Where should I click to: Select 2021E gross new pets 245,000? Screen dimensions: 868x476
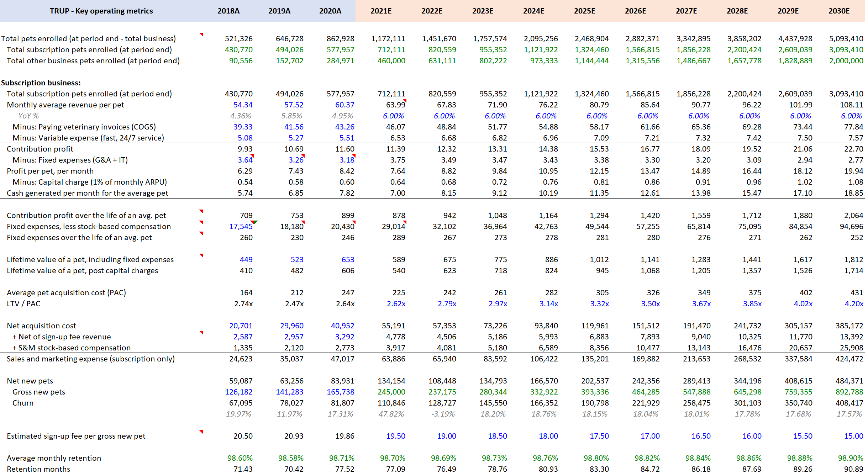tap(391, 392)
